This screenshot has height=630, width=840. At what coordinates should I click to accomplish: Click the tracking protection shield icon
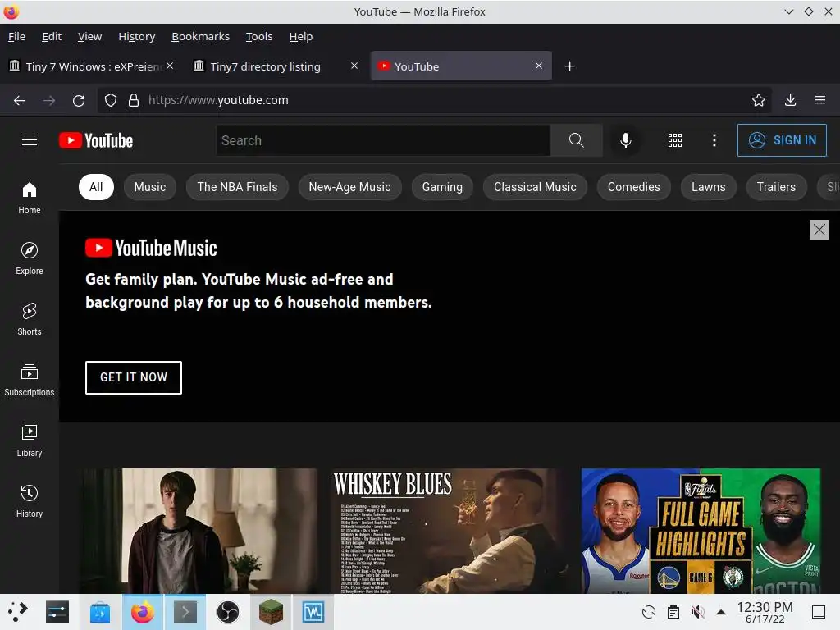111,100
